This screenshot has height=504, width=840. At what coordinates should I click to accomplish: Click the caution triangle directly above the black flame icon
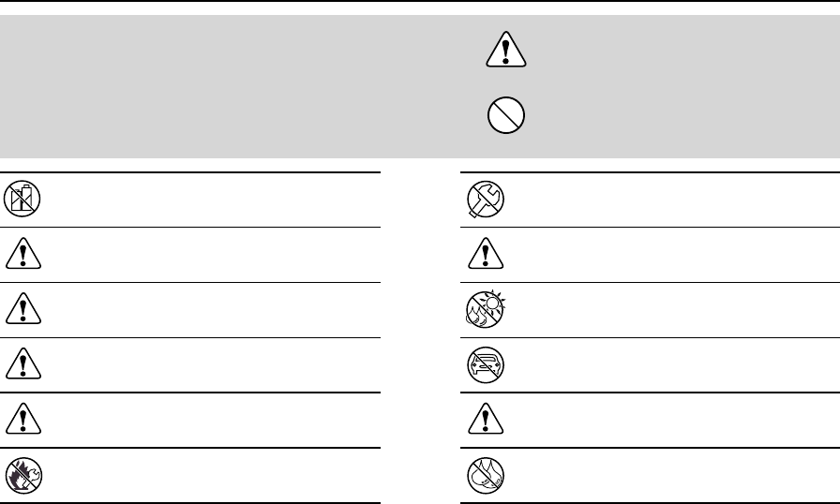[x=21, y=420]
